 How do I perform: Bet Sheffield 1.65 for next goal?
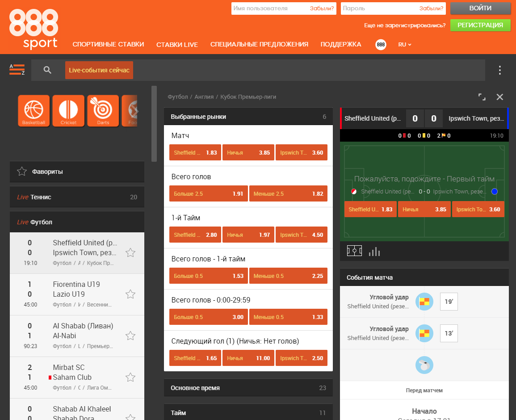tap(195, 358)
